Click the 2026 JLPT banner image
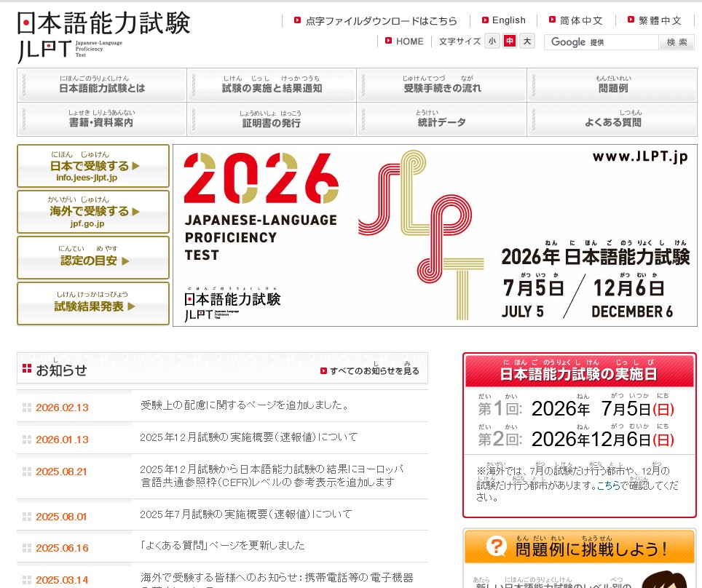This screenshot has height=588, width=702. [x=434, y=236]
